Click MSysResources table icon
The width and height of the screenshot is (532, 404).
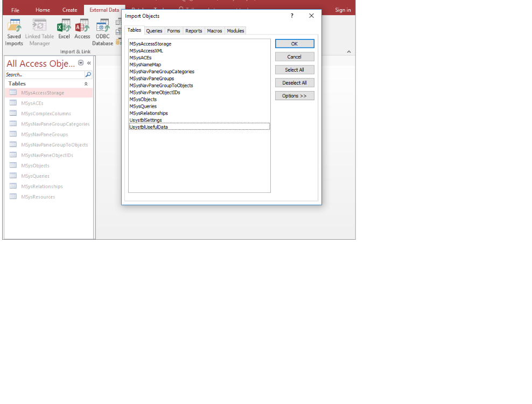tap(13, 197)
